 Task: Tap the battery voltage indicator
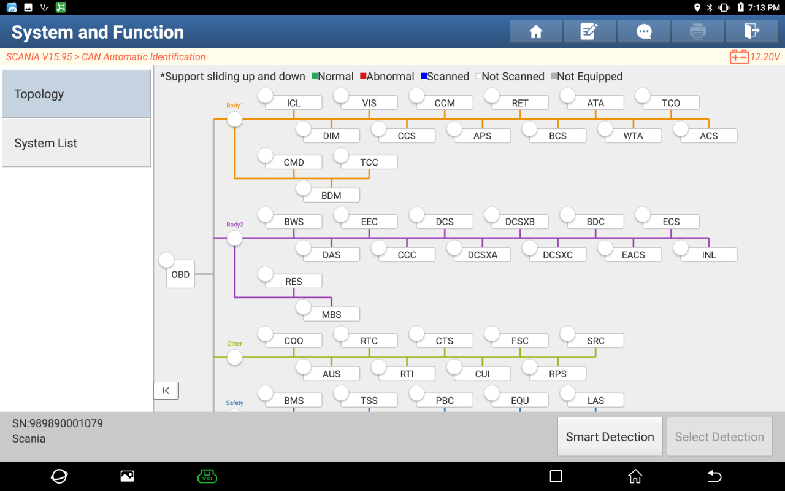[754, 57]
